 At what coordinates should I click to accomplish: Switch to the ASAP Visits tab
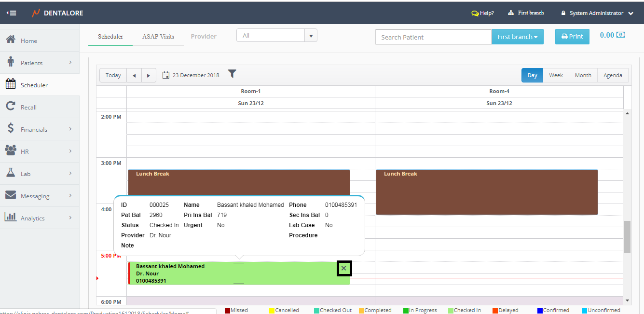pos(158,37)
